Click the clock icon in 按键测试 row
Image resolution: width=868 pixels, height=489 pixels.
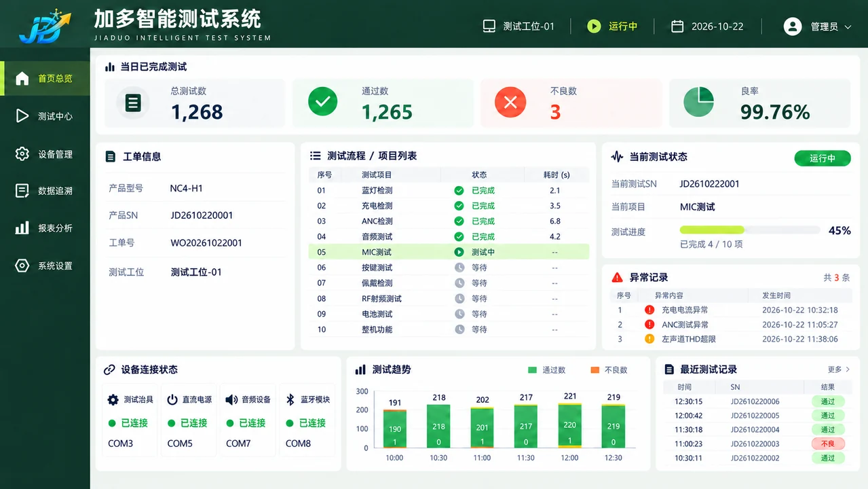459,268
